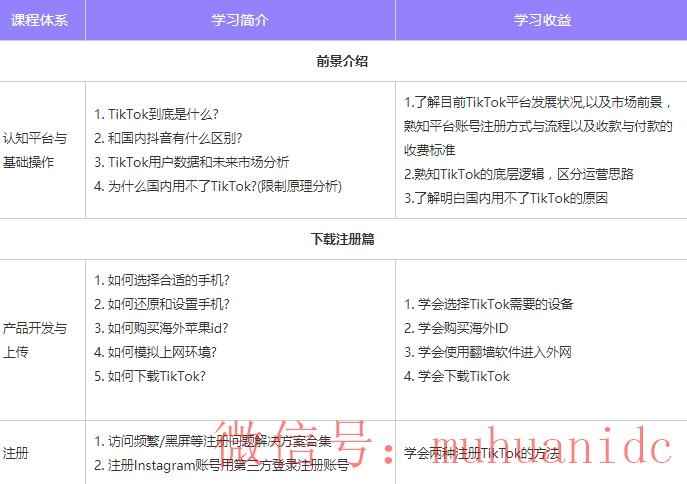Select the 前景介绍 section heading
Screen dimensions: 687x484
coord(342,61)
